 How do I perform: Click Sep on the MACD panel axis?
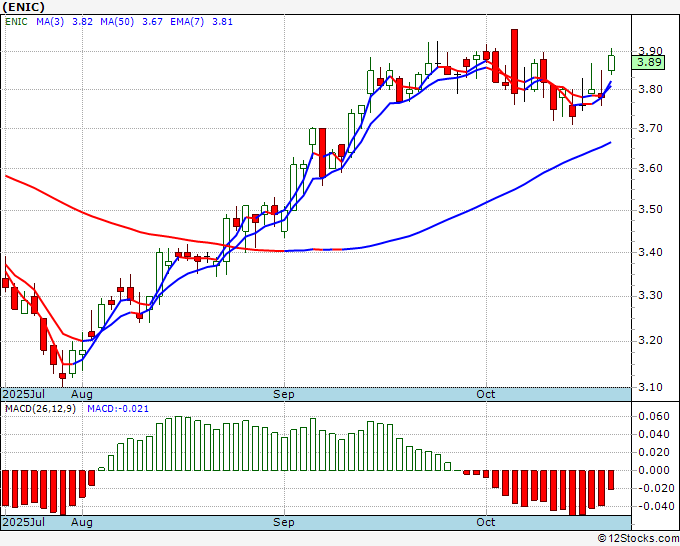click(284, 522)
